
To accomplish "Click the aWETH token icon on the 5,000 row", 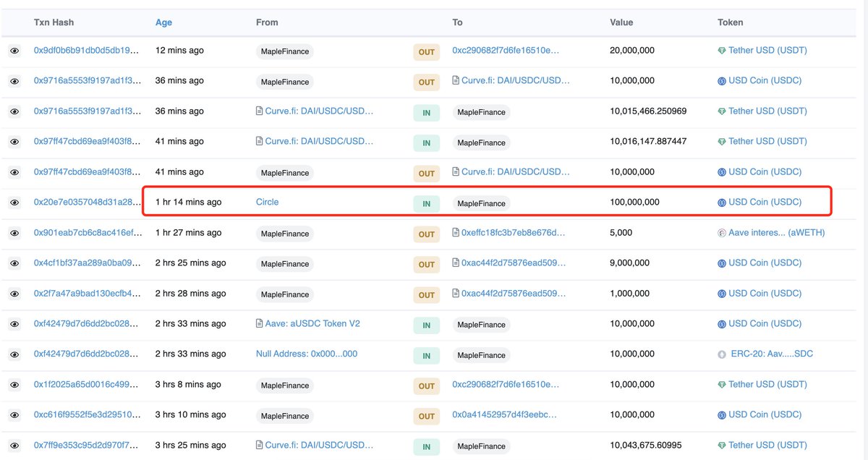I will (722, 233).
